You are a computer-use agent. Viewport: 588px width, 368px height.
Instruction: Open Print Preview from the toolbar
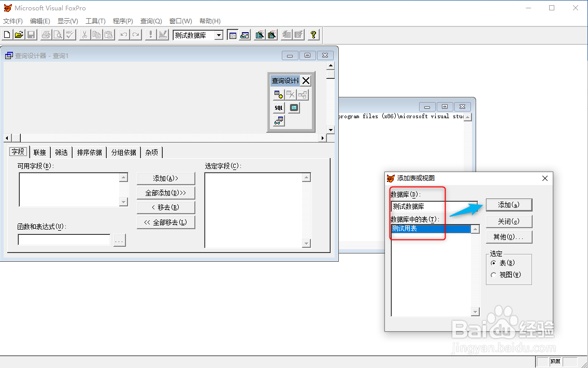pyautogui.click(x=58, y=35)
